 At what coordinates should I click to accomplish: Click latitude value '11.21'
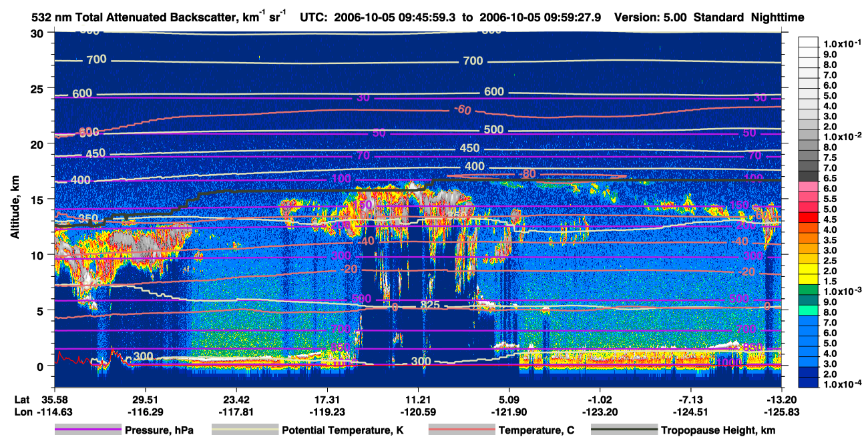coord(419,399)
